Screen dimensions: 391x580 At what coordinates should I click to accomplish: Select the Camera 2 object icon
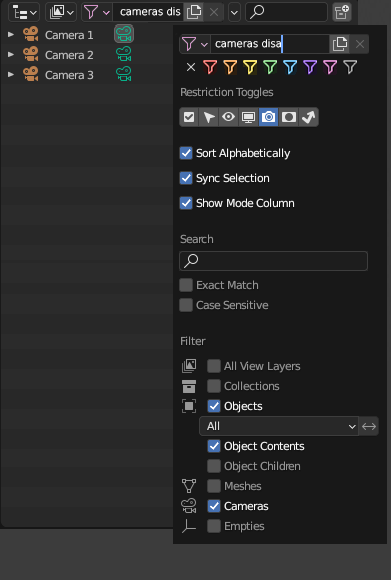[x=31, y=54]
